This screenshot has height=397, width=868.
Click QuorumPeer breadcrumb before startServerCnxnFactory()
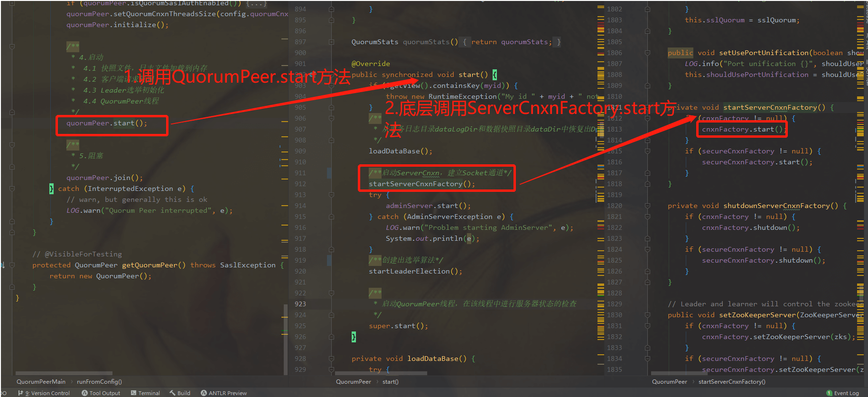[x=670, y=382]
